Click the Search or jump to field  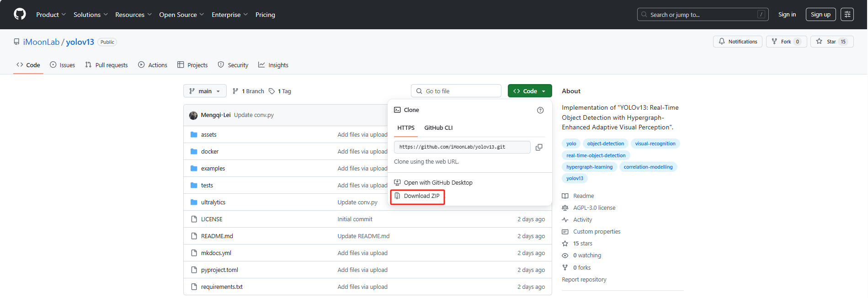click(x=703, y=15)
